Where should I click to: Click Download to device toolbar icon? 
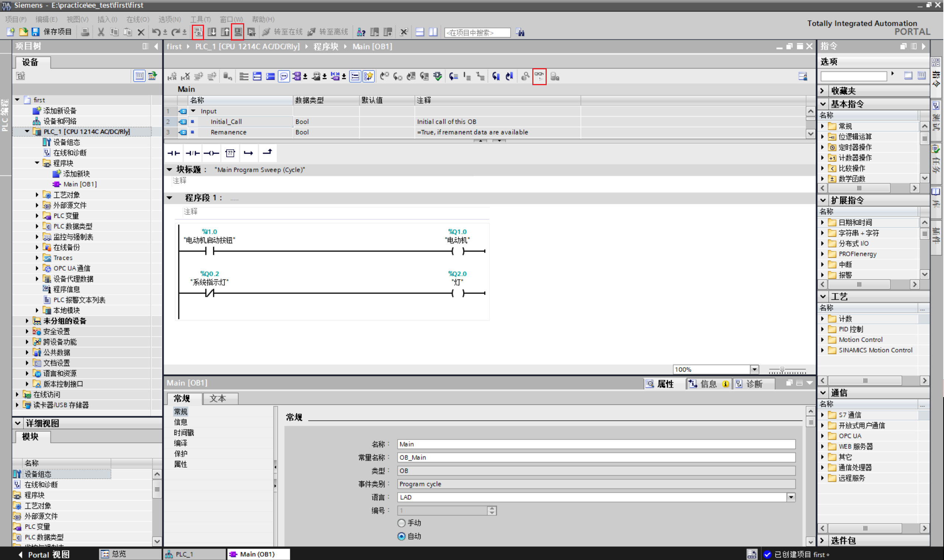[x=212, y=32]
